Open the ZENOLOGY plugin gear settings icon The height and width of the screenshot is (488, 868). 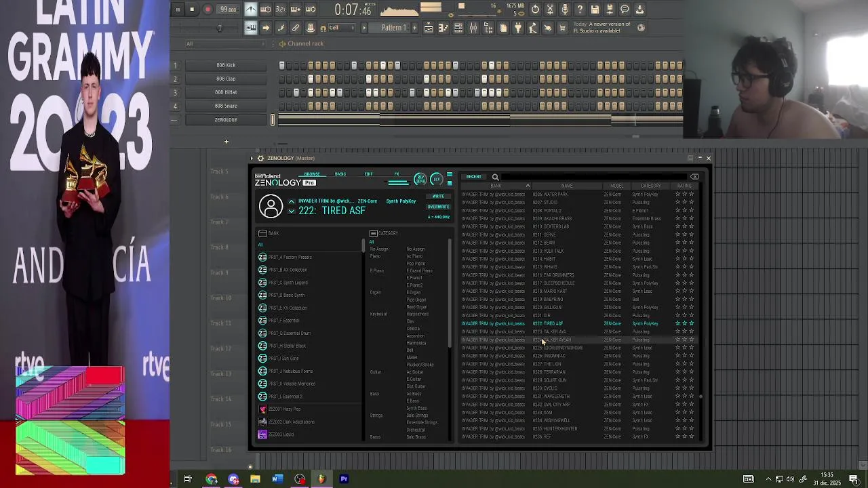[260, 159]
